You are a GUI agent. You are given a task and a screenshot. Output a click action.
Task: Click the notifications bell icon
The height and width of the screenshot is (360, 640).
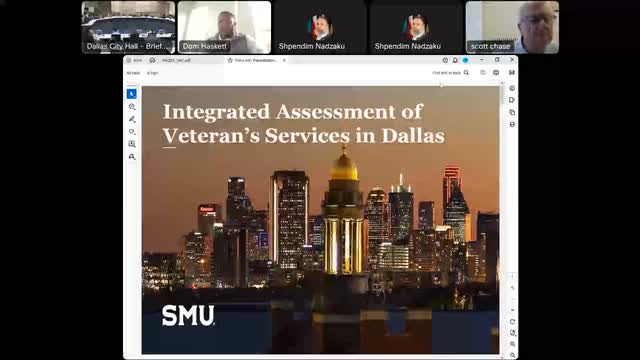[x=455, y=60]
